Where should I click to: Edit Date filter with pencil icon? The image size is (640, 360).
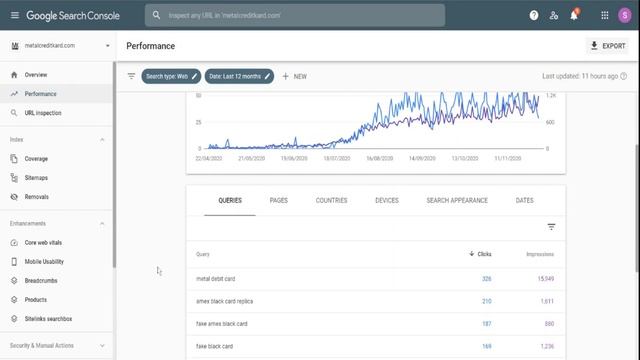[x=267, y=76]
